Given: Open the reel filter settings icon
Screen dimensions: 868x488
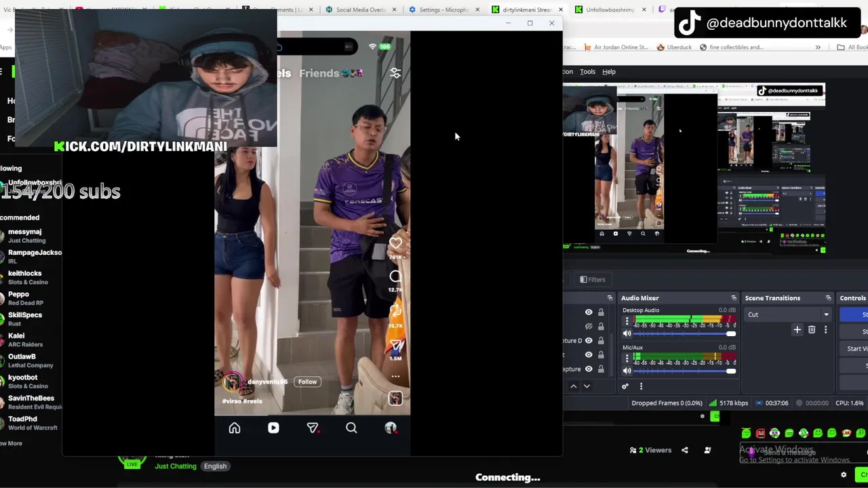Looking at the screenshot, I should (395, 73).
